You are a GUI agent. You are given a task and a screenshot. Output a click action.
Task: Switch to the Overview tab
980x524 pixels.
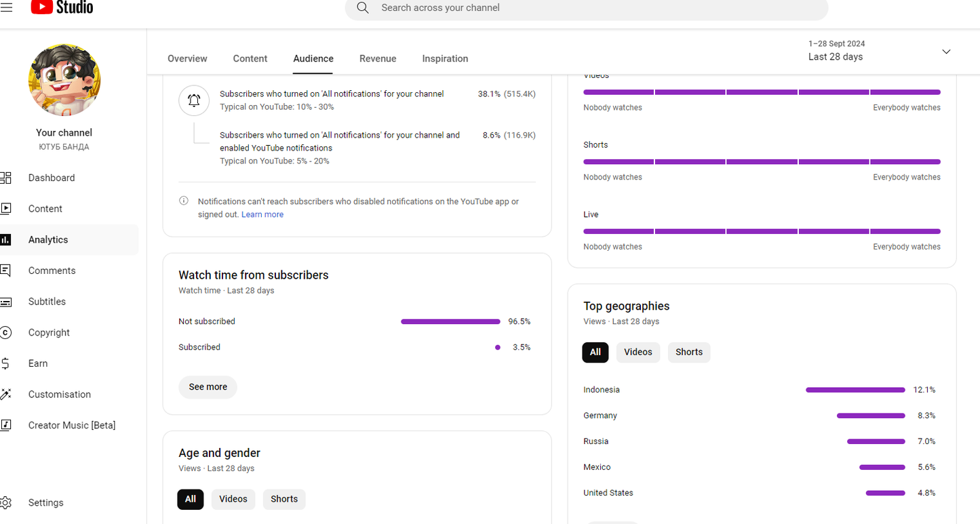pos(187,58)
